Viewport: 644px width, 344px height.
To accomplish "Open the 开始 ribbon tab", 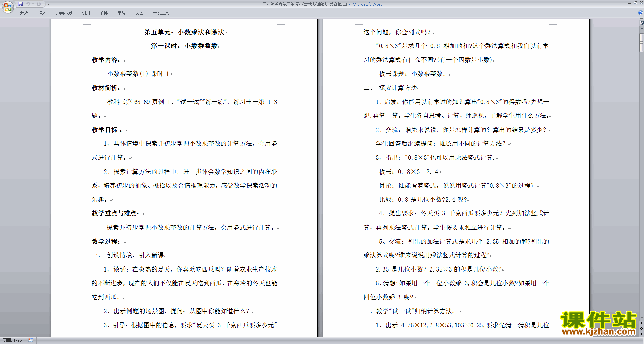I will pyautogui.click(x=24, y=13).
